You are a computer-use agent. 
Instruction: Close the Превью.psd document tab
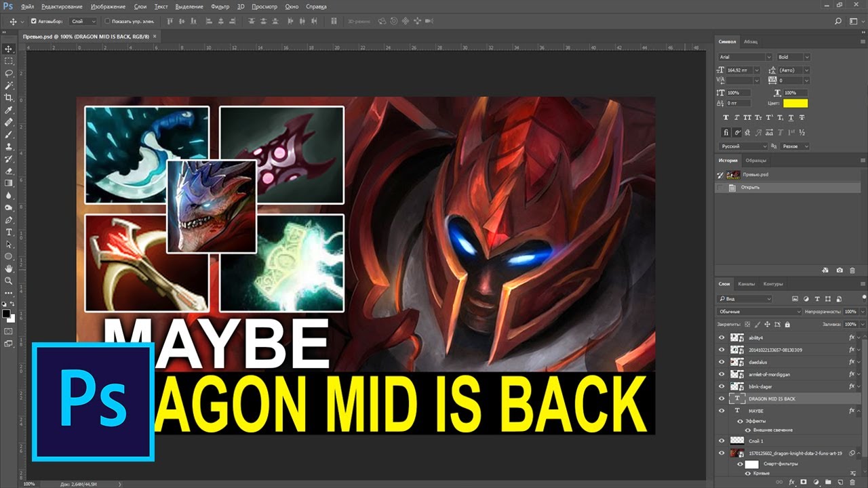click(155, 36)
